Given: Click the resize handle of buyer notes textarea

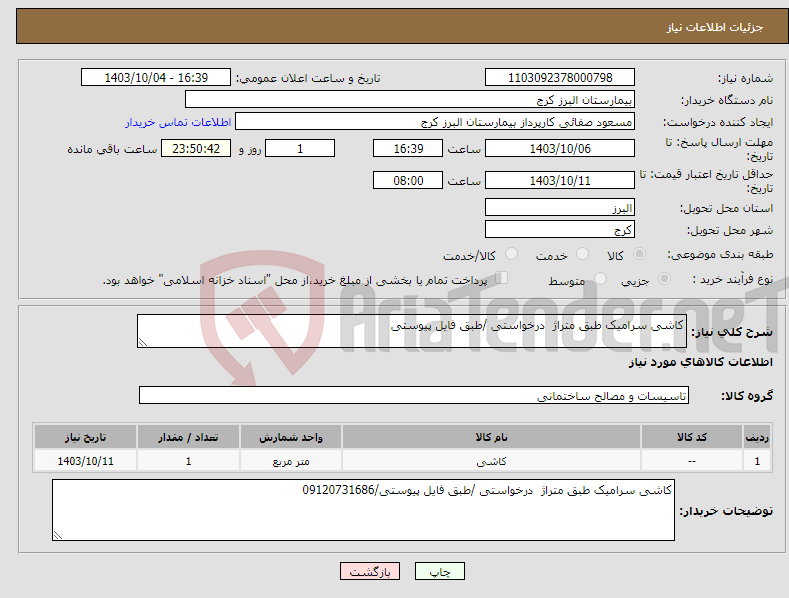Looking at the screenshot, I should [58, 536].
